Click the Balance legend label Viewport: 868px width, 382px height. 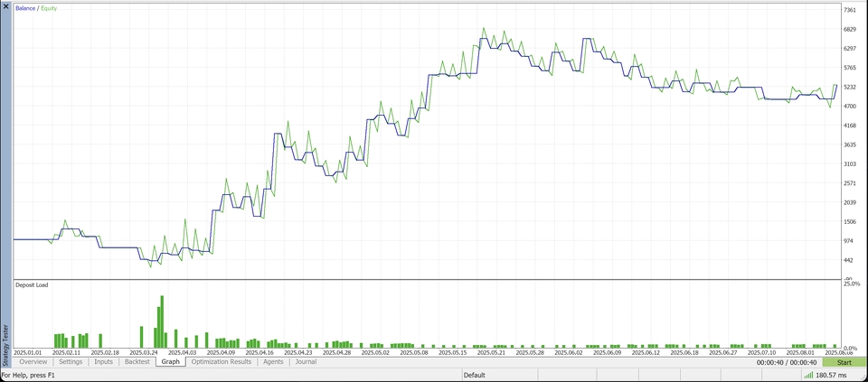pos(26,8)
